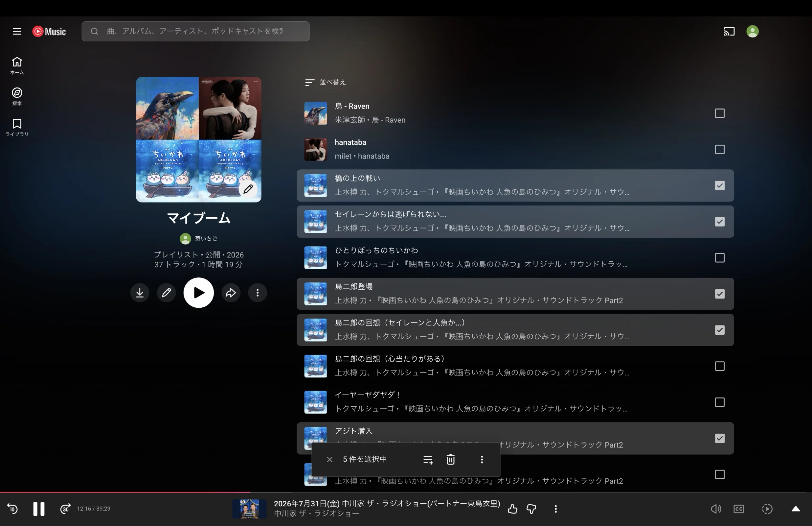
Task: Close the 5 件を選択中 selection bar
Action: [x=329, y=460]
